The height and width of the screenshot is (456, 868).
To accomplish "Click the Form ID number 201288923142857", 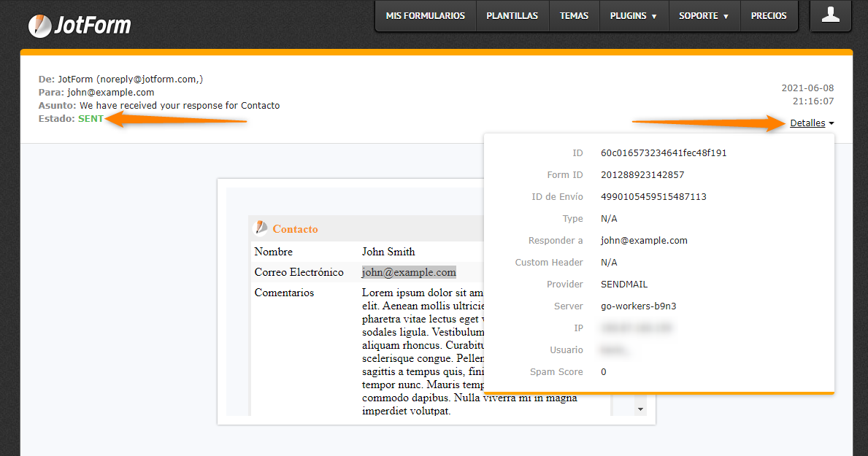I will click(x=642, y=175).
